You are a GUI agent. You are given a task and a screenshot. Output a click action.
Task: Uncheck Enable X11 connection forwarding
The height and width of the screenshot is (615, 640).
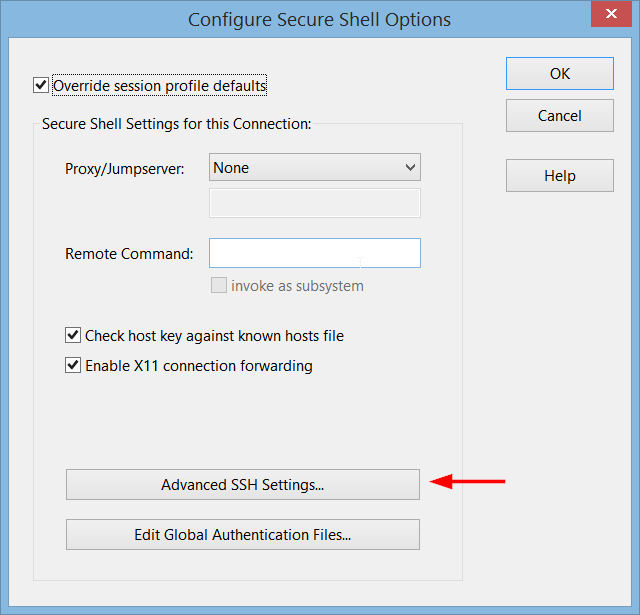73,366
